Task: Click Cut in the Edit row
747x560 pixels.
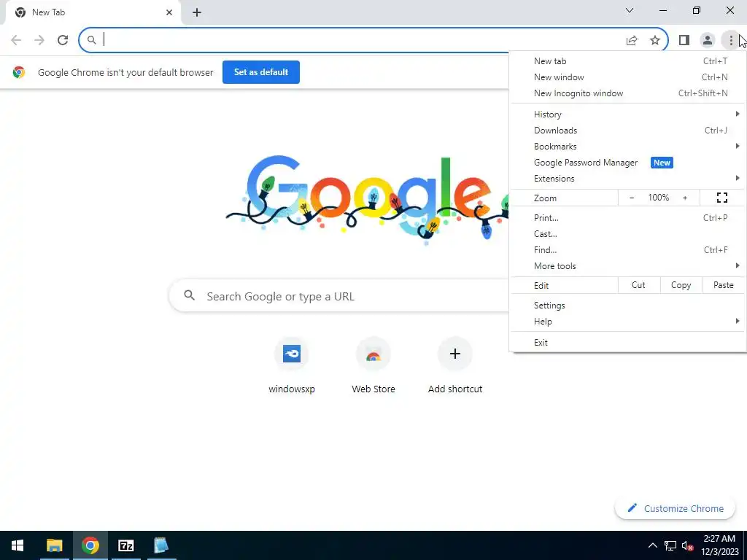Action: click(639, 285)
